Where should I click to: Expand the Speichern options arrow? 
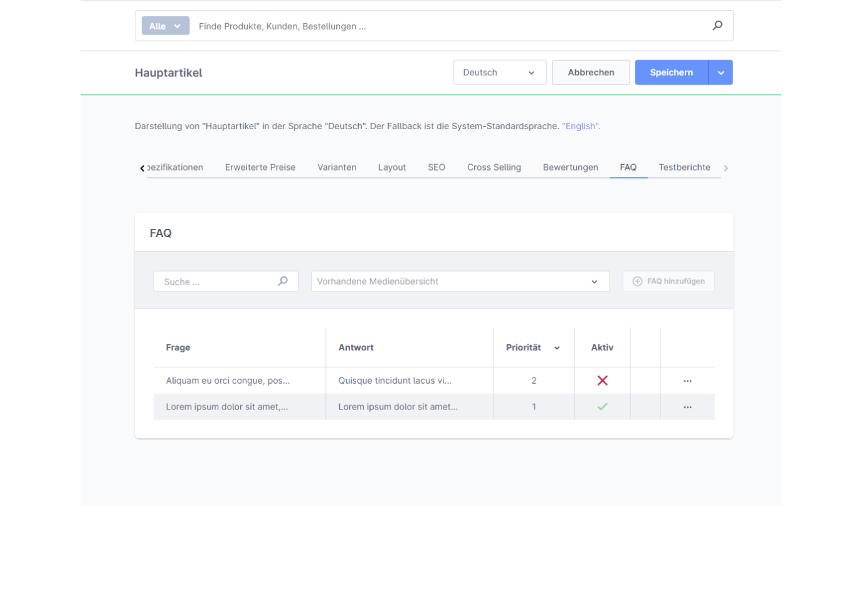[721, 73]
